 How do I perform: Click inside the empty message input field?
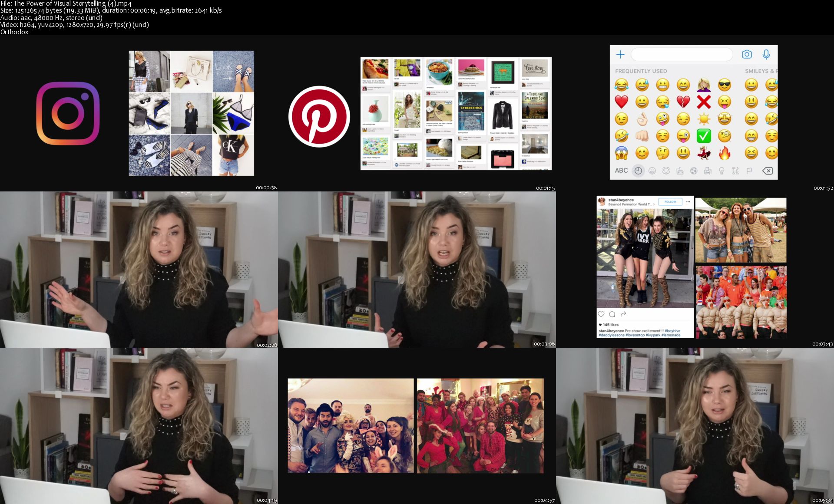tap(682, 54)
